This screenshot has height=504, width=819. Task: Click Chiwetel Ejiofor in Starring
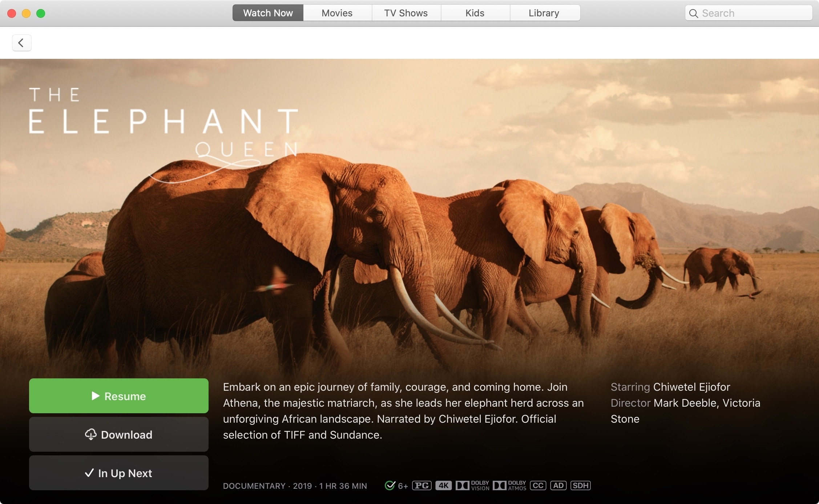[691, 387]
